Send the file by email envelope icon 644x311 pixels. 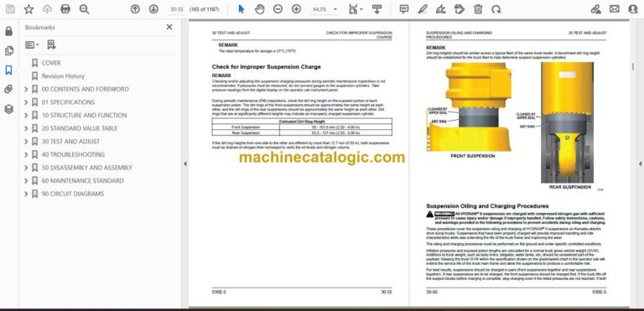tap(615, 9)
